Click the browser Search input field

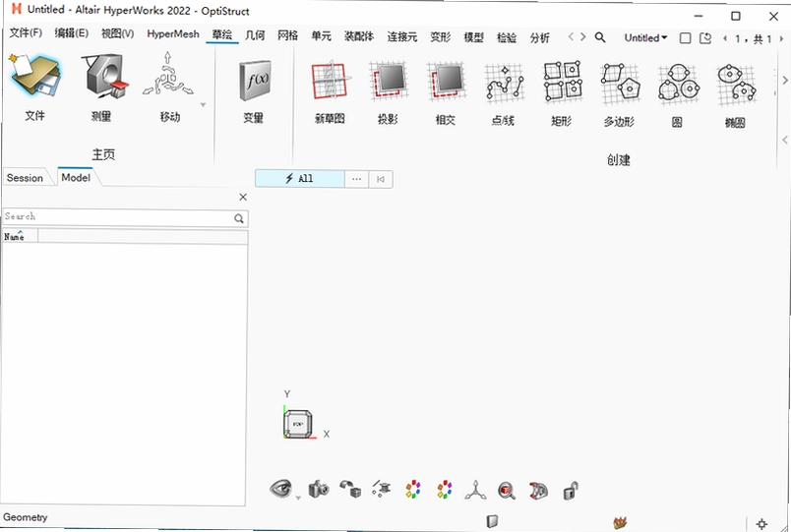(x=125, y=217)
